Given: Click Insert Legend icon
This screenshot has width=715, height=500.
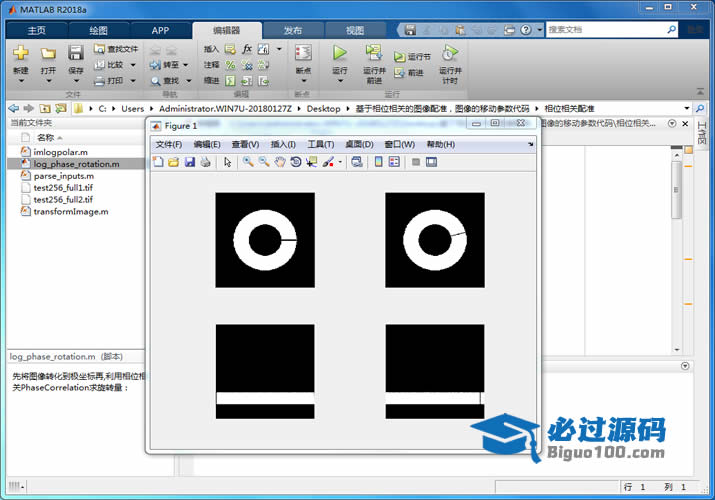Looking at the screenshot, I should tap(394, 162).
